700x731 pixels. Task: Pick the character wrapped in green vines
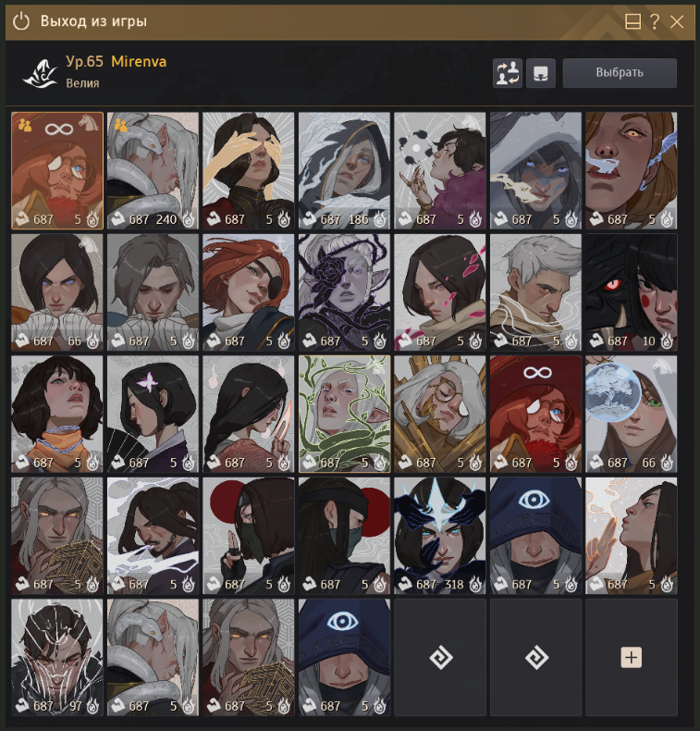tap(344, 414)
